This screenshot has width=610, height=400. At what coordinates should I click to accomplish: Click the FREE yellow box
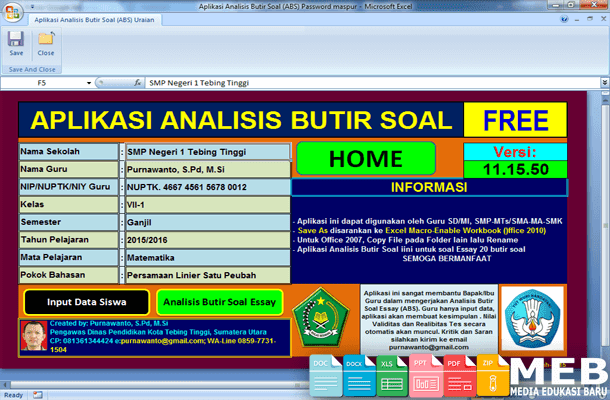515,120
